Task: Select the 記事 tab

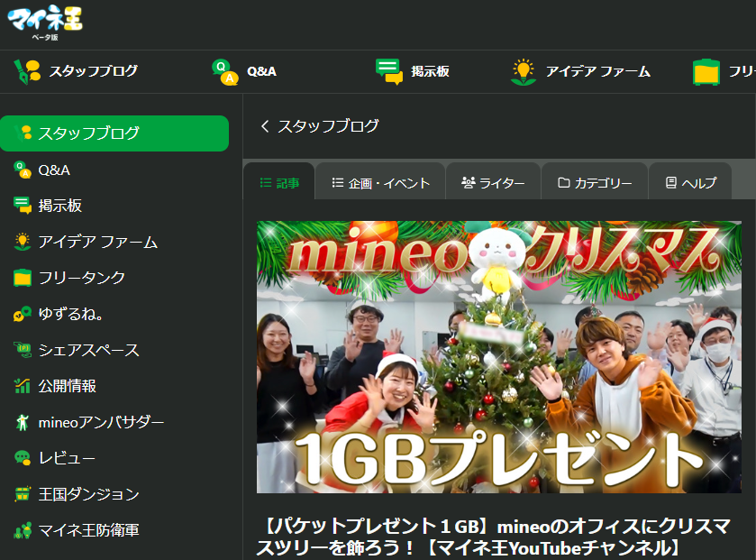Action: (x=279, y=182)
